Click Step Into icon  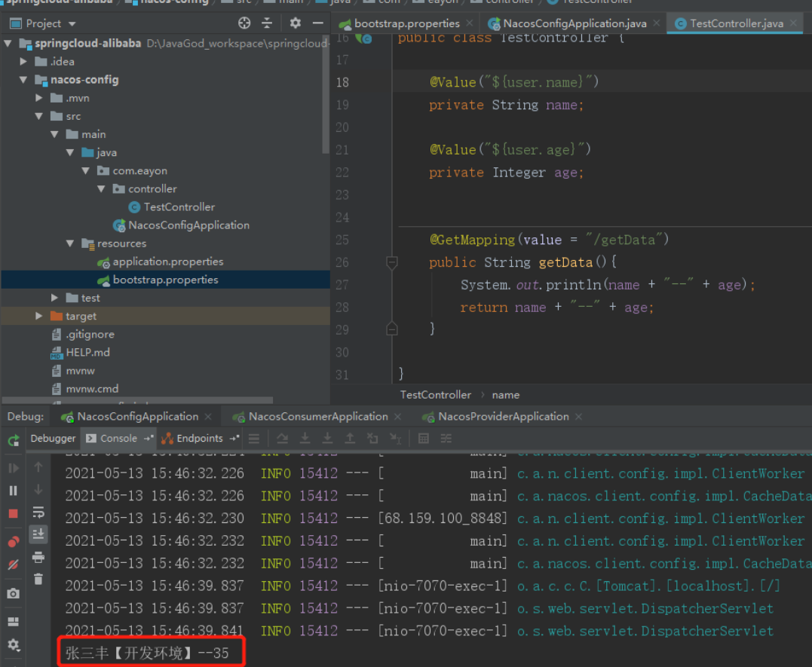pyautogui.click(x=305, y=439)
